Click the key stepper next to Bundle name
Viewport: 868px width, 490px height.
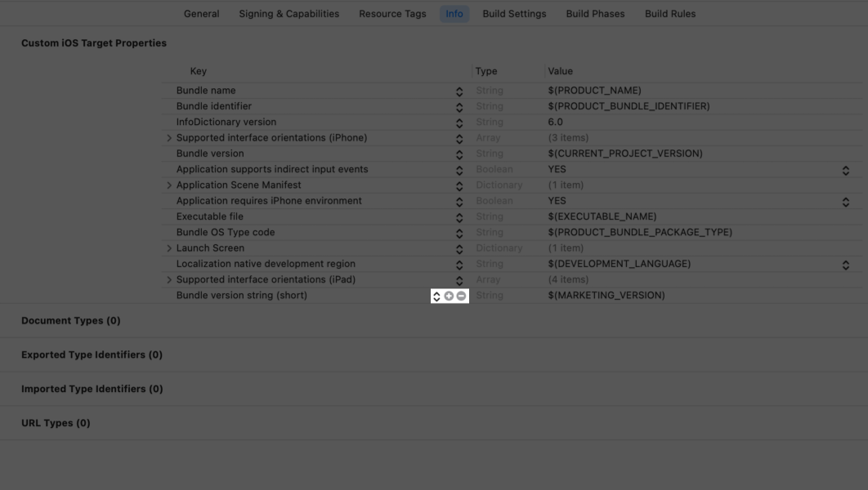tap(459, 90)
